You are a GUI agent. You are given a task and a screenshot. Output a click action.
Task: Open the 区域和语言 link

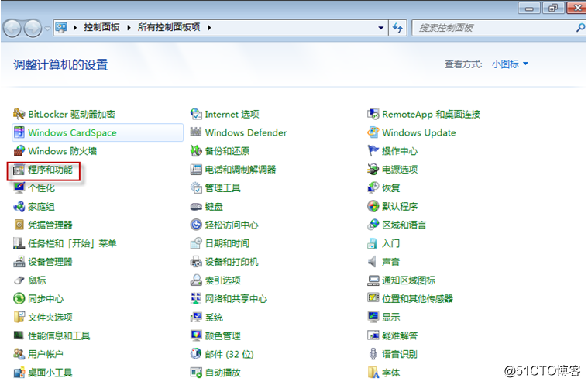click(x=404, y=225)
